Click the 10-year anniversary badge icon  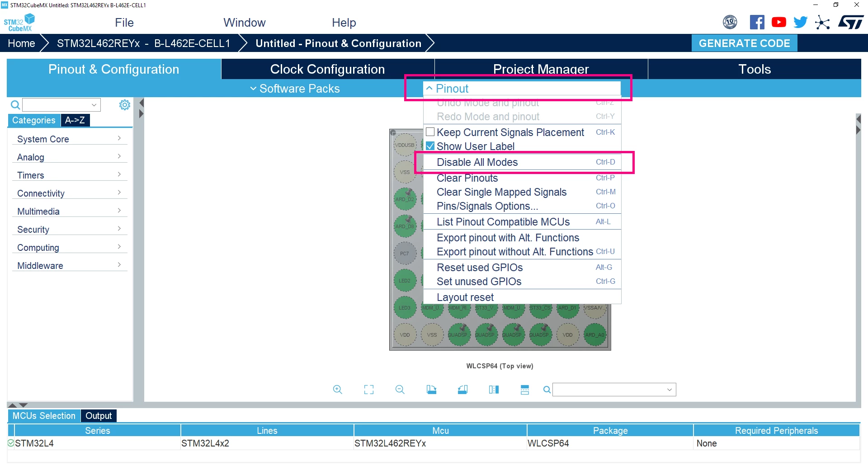[x=730, y=22]
